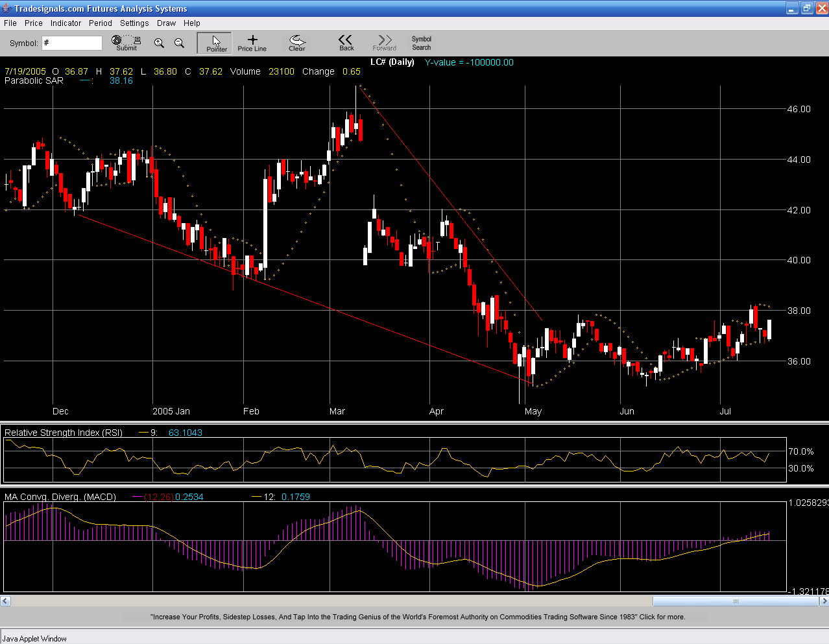Click in the Symbol input field
The width and height of the screenshot is (829, 644).
(72, 43)
